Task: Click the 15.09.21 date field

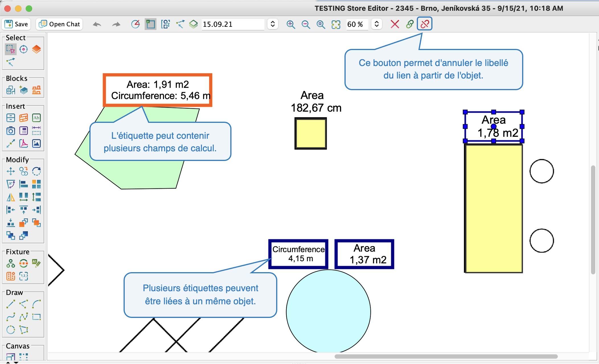Action: (233, 24)
